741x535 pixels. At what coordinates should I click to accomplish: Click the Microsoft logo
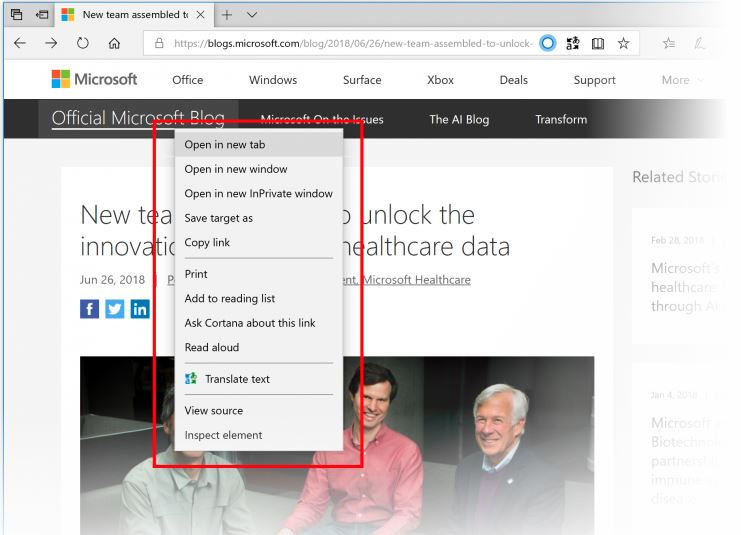click(x=94, y=79)
